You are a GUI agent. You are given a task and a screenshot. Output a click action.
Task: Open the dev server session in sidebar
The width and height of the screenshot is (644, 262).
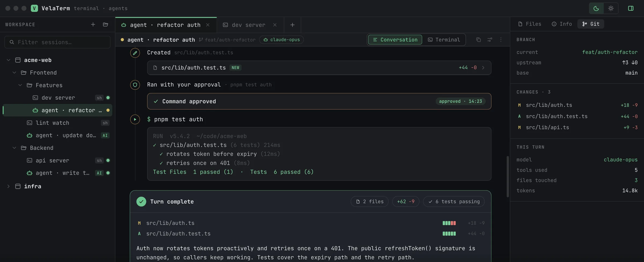point(57,98)
